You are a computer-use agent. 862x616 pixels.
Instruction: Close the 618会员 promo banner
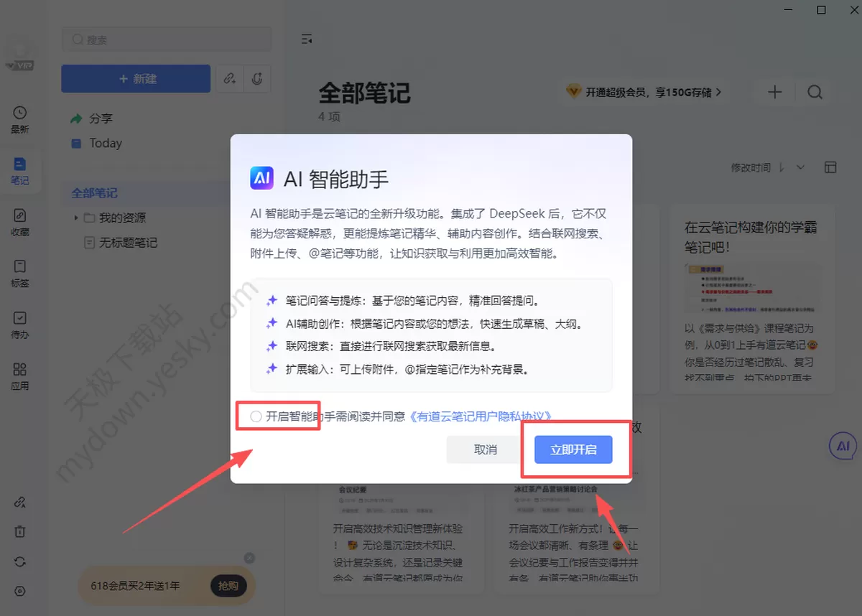tap(249, 558)
